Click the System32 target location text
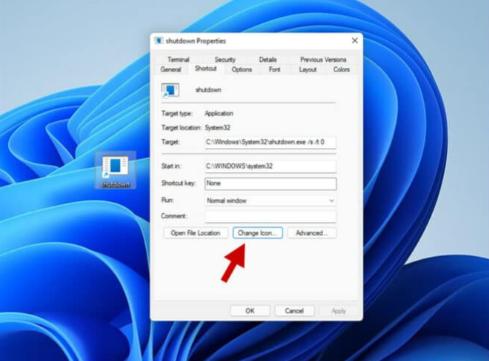The height and width of the screenshot is (361, 489). pos(218,128)
